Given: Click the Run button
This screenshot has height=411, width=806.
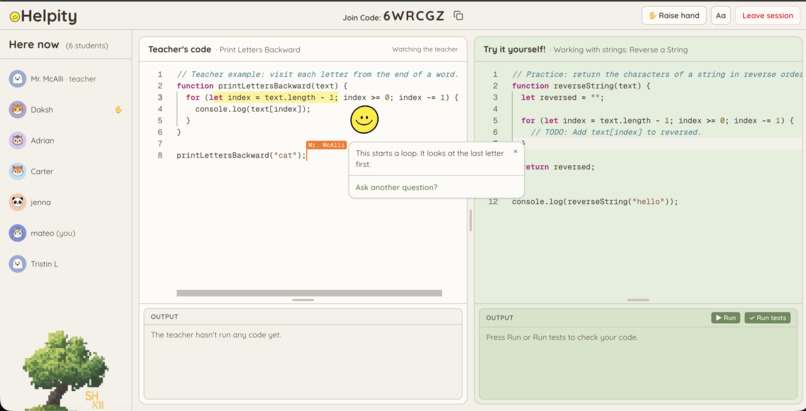Looking at the screenshot, I should (725, 317).
